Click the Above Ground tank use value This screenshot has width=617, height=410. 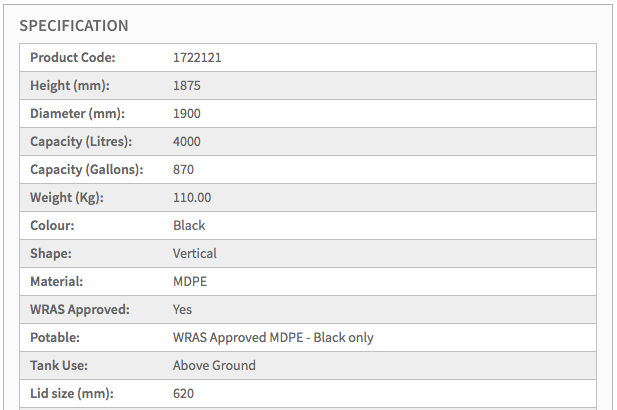click(x=214, y=366)
